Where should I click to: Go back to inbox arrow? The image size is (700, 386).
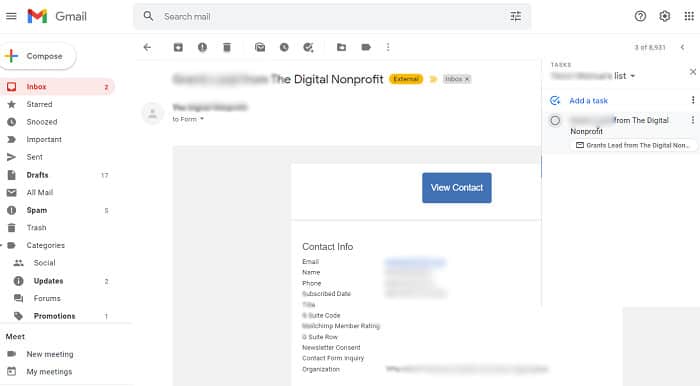[x=147, y=47]
